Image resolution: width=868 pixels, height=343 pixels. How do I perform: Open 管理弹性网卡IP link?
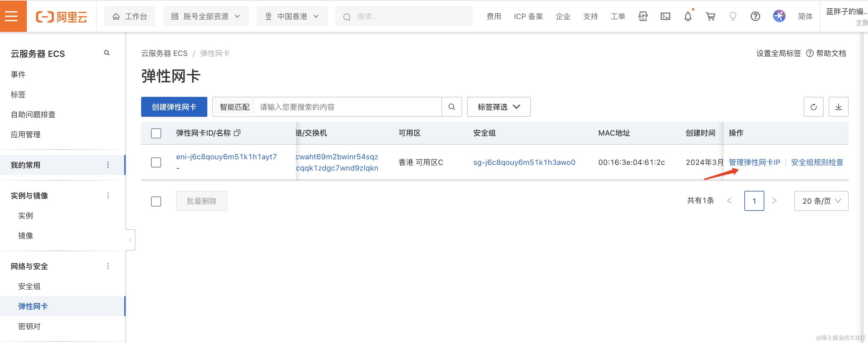click(x=754, y=162)
